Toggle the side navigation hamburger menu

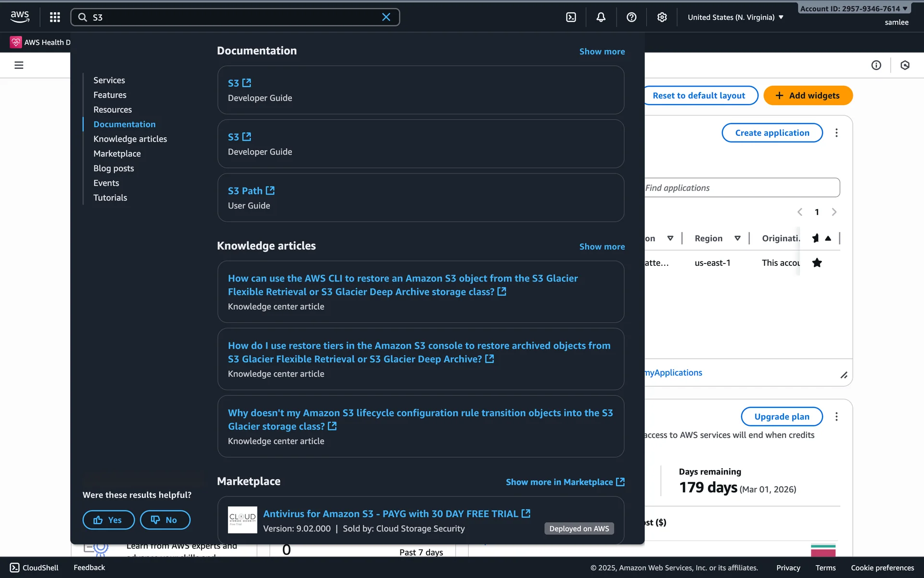[19, 65]
